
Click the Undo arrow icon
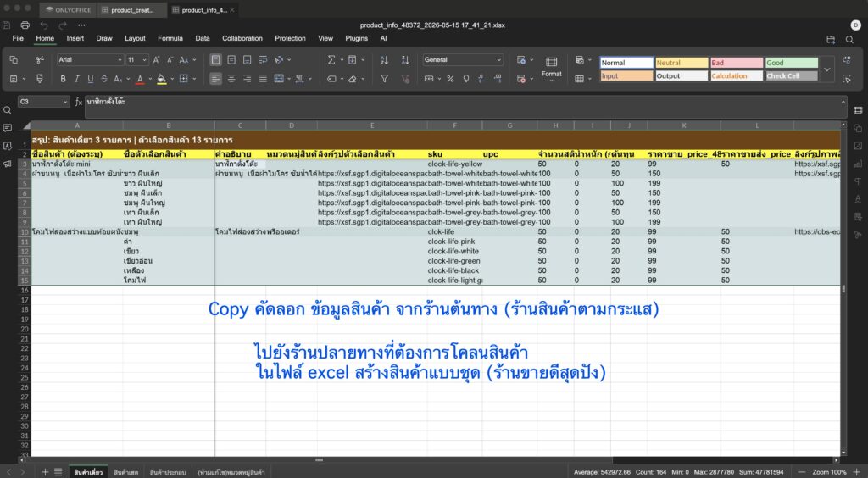click(44, 25)
